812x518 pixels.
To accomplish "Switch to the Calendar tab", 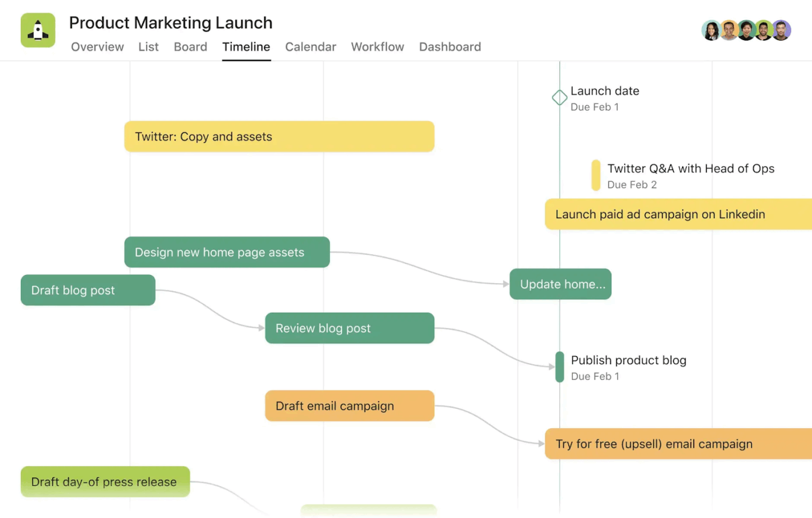I will [310, 47].
